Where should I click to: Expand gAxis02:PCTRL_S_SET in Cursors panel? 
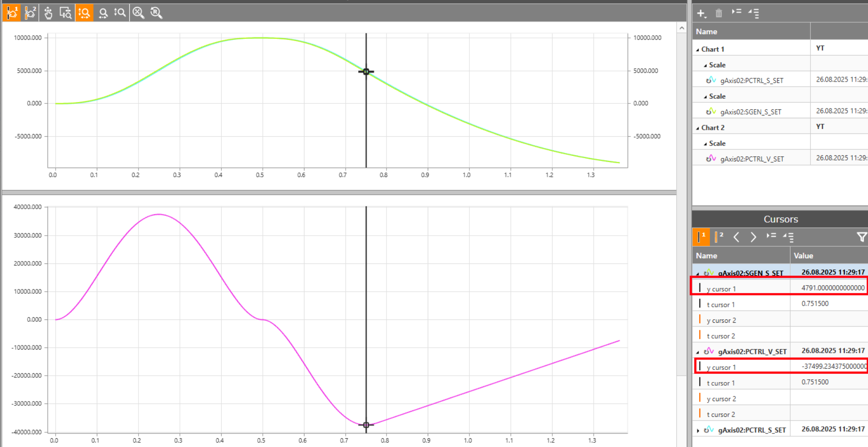(x=698, y=430)
